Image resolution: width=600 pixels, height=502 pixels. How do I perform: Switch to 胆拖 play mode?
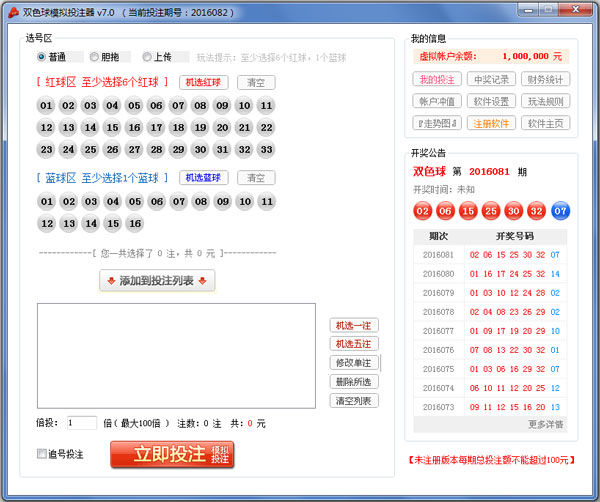point(95,57)
